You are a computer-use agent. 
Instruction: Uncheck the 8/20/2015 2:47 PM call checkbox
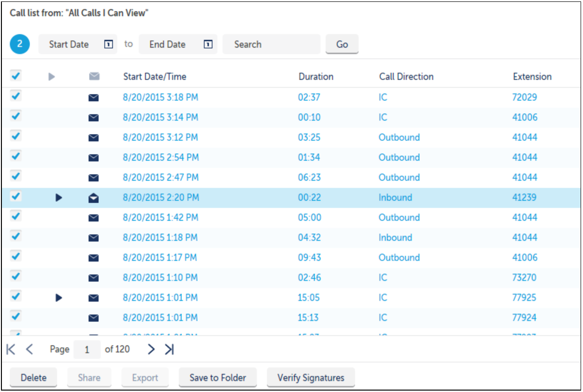(x=16, y=176)
